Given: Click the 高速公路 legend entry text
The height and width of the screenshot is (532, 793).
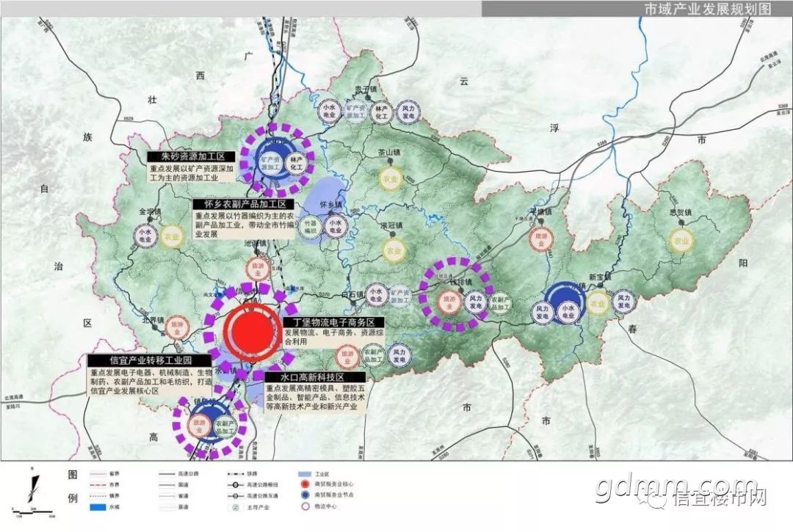Looking at the screenshot, I should click(188, 474).
